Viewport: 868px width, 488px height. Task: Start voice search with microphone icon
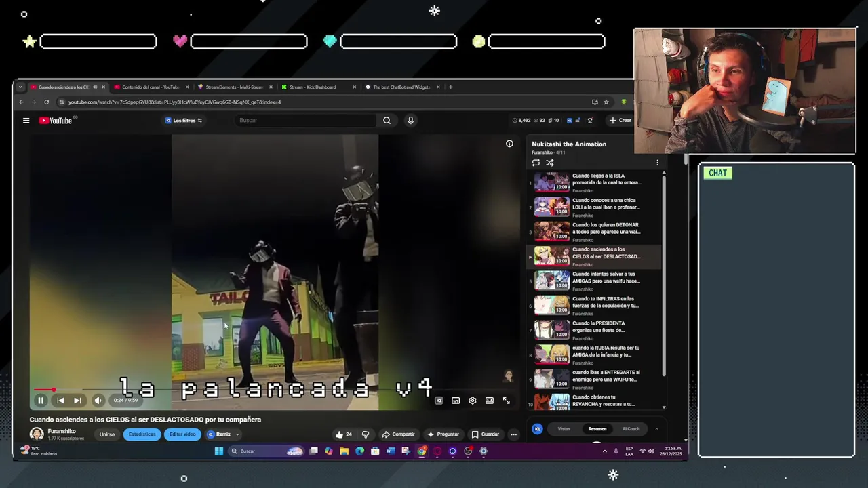pos(410,121)
